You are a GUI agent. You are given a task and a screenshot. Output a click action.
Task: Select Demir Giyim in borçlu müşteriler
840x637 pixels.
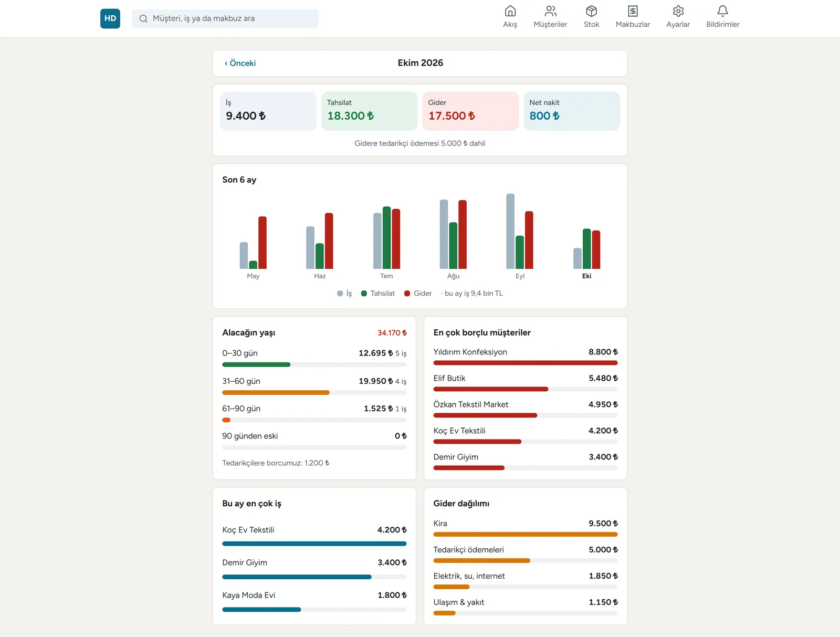pyautogui.click(x=525, y=461)
